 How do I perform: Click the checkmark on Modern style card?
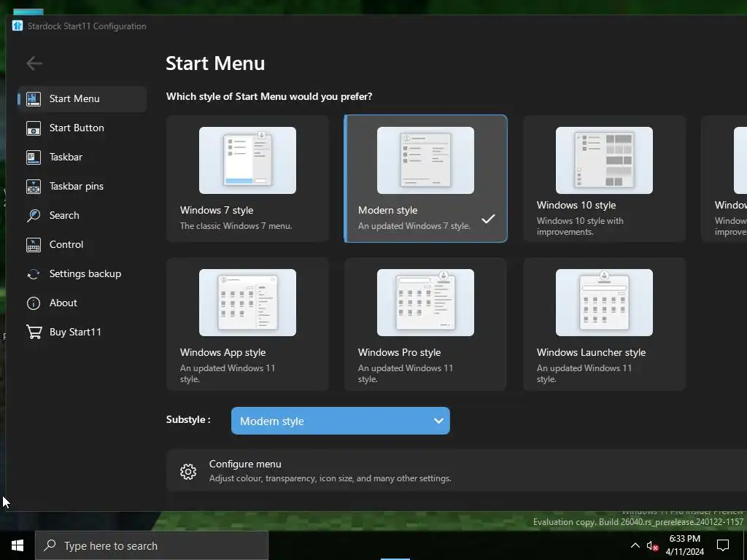coord(488,219)
